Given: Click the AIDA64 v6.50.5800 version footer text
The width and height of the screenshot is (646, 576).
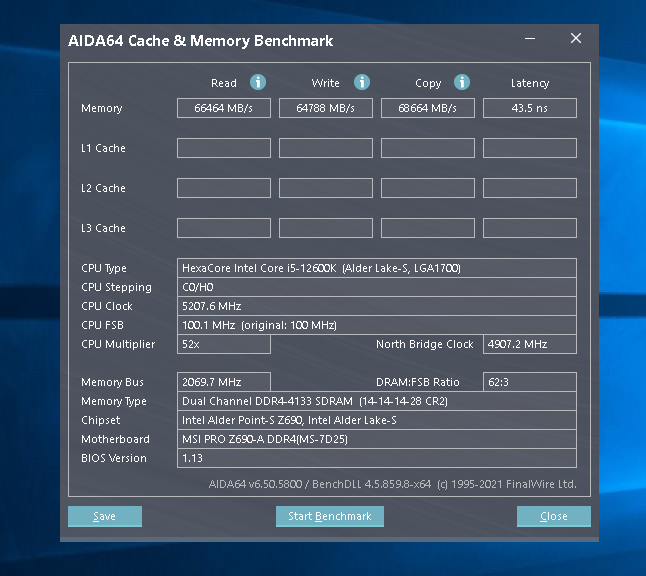Looking at the screenshot, I should click(x=393, y=484).
